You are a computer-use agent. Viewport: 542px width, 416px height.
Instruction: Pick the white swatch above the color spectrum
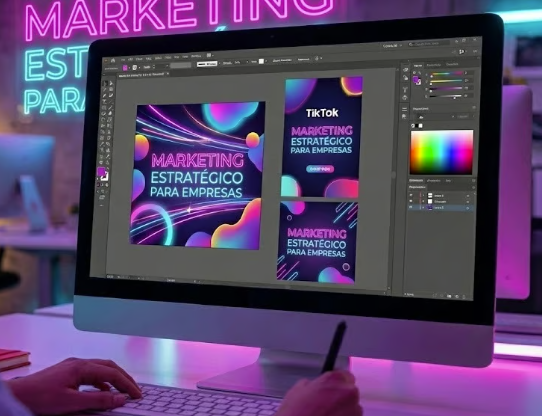tap(420, 126)
